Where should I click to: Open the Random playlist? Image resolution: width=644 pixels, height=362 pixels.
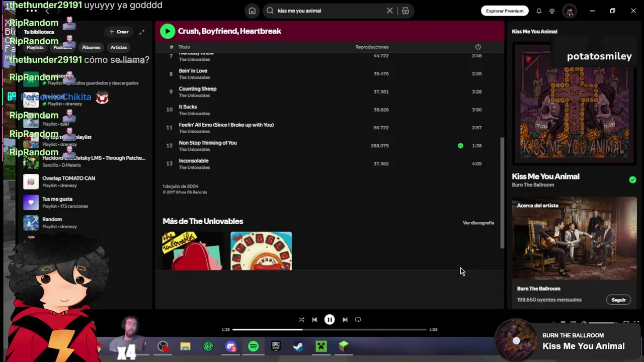(86, 223)
